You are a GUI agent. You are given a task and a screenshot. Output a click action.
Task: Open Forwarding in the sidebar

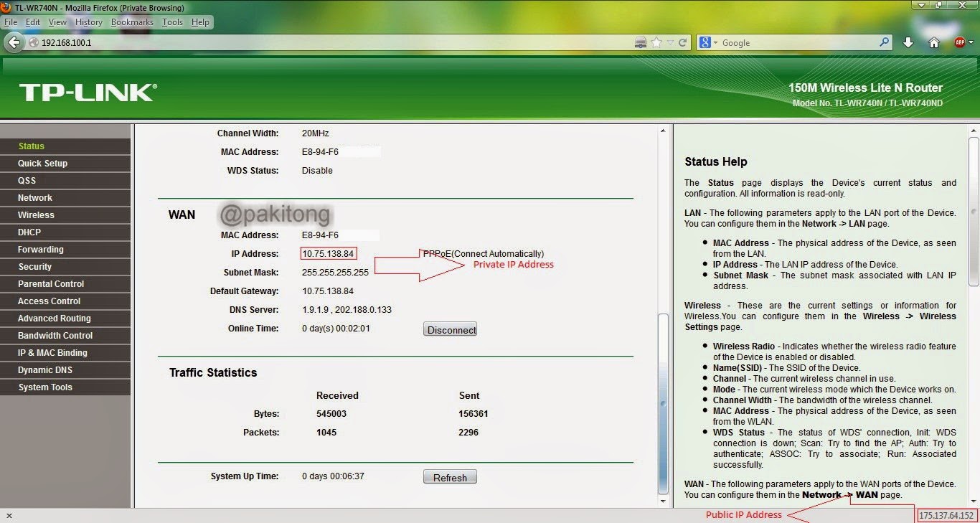pyautogui.click(x=65, y=250)
